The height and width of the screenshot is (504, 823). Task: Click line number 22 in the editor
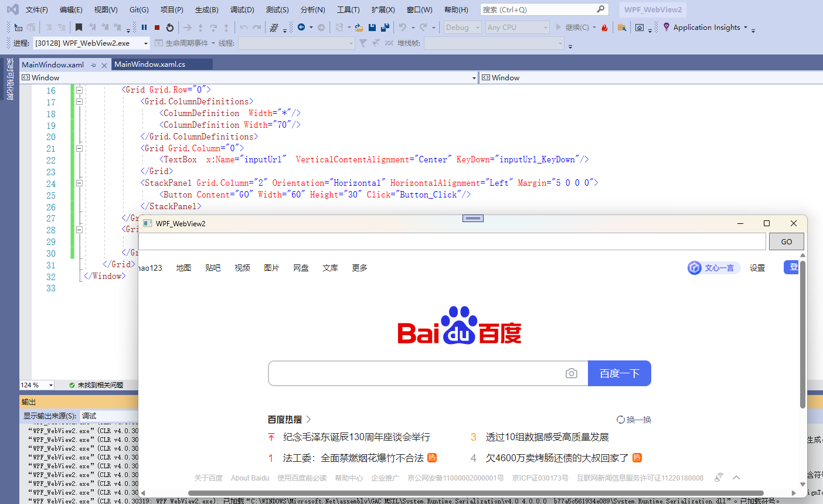pos(51,160)
